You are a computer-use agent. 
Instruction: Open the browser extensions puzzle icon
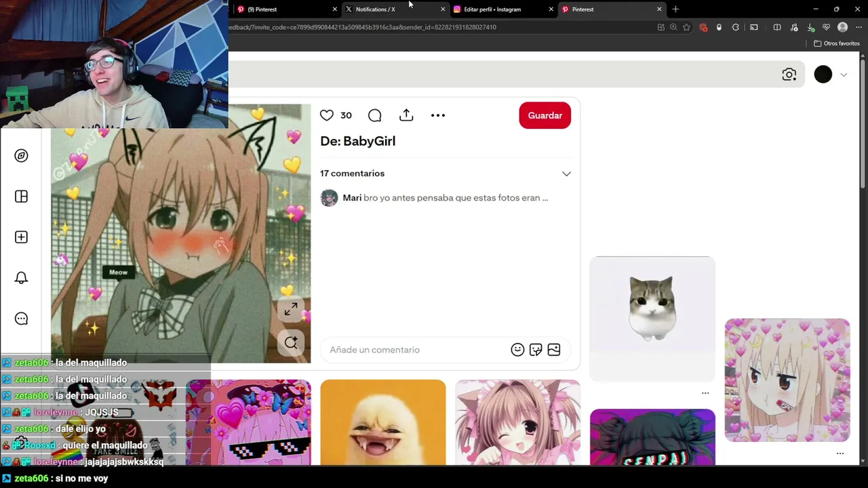tap(736, 27)
